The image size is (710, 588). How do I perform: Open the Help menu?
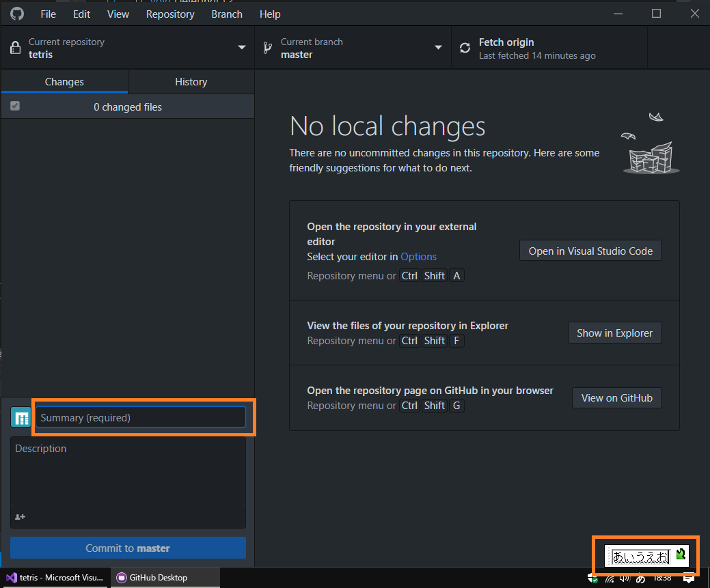pyautogui.click(x=270, y=14)
